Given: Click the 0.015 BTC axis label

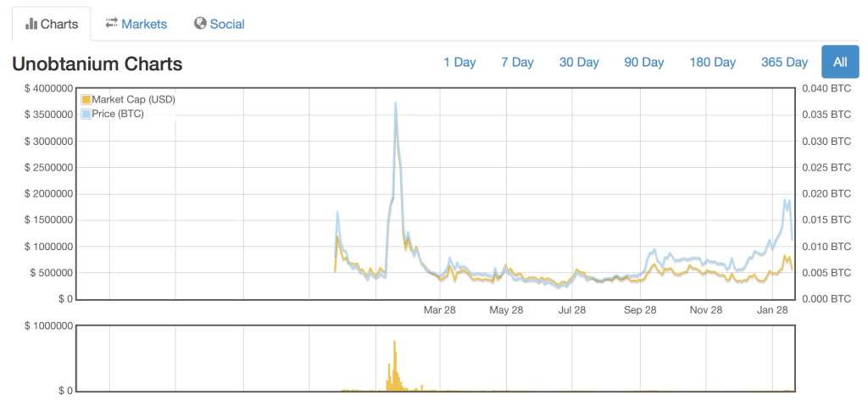Looking at the screenshot, I should click(x=826, y=220).
